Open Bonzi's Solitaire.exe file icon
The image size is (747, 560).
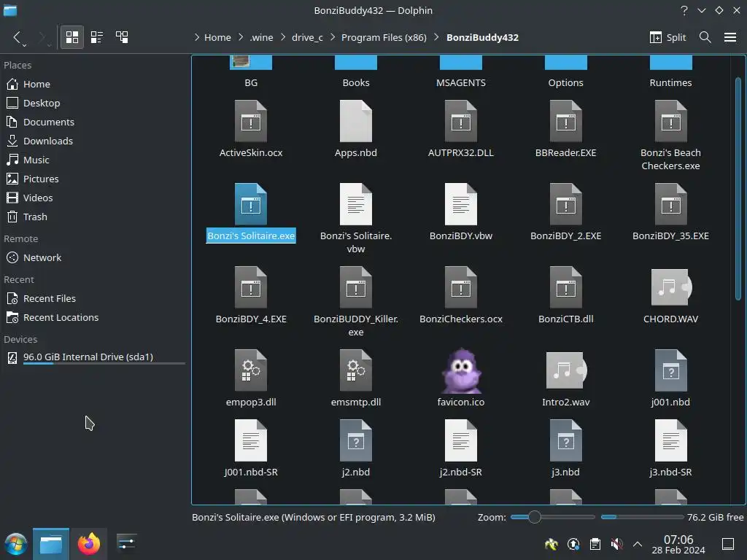pos(251,204)
